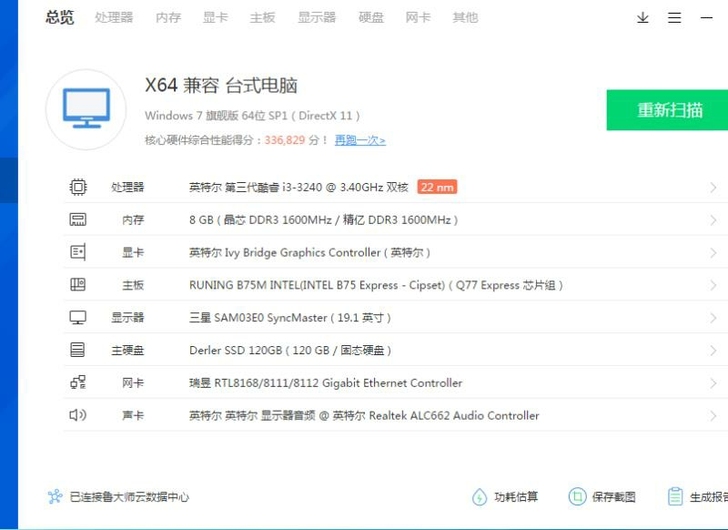Expand the 内存 row chevron
This screenshot has height=530, width=728.
coord(713,220)
